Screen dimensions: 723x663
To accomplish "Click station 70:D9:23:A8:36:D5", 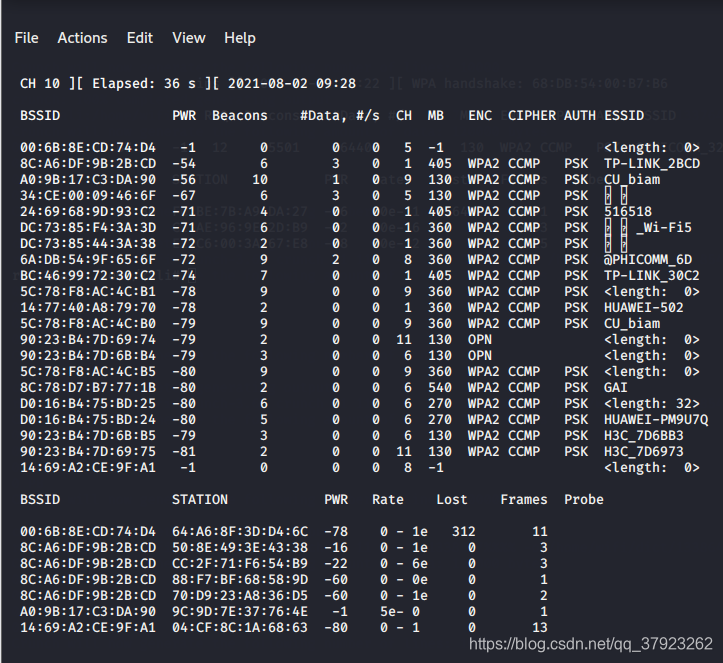I will (x=240, y=596).
